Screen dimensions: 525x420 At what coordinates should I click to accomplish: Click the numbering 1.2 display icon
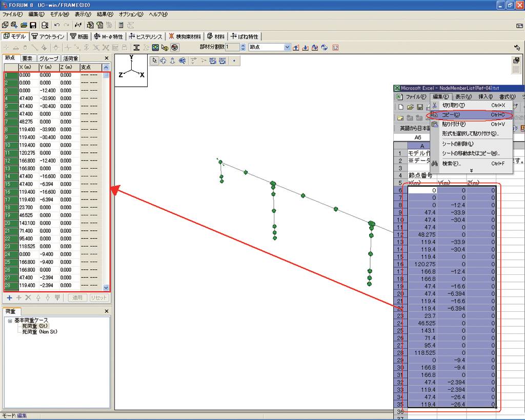click(x=335, y=47)
